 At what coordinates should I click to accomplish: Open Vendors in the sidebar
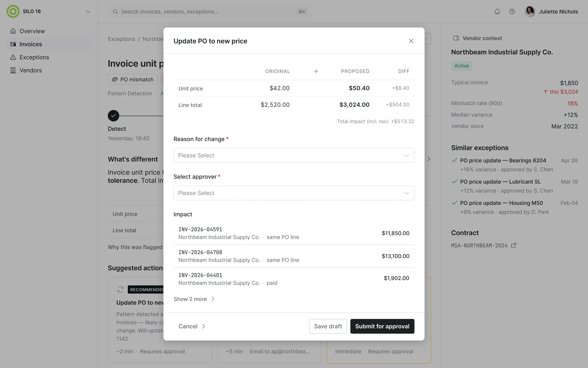[x=49, y=70]
